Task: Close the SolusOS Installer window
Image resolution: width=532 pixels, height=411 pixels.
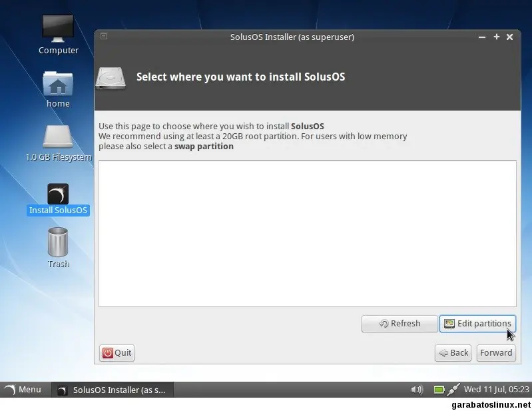Action: (509, 37)
